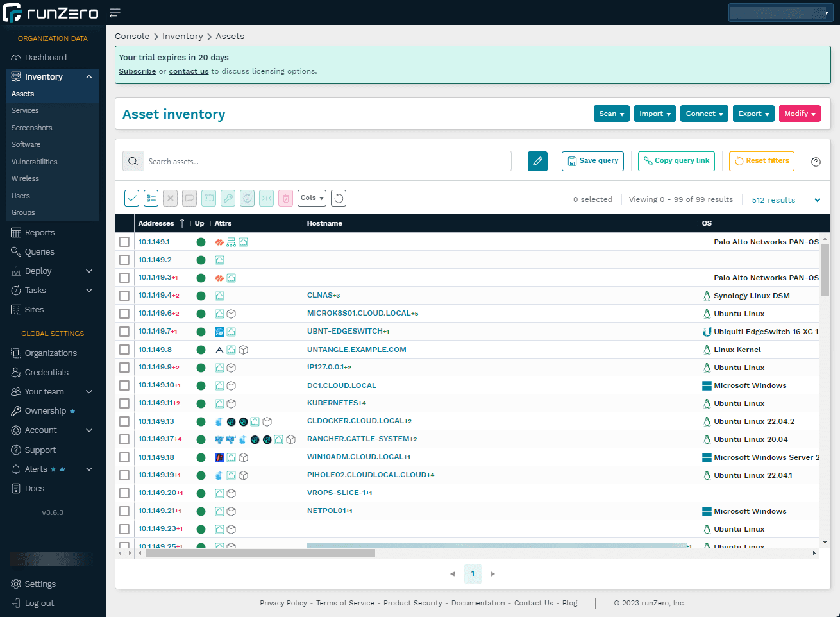This screenshot has width=840, height=617.
Task: Click the select all checkmark toolbar icon
Action: click(131, 198)
